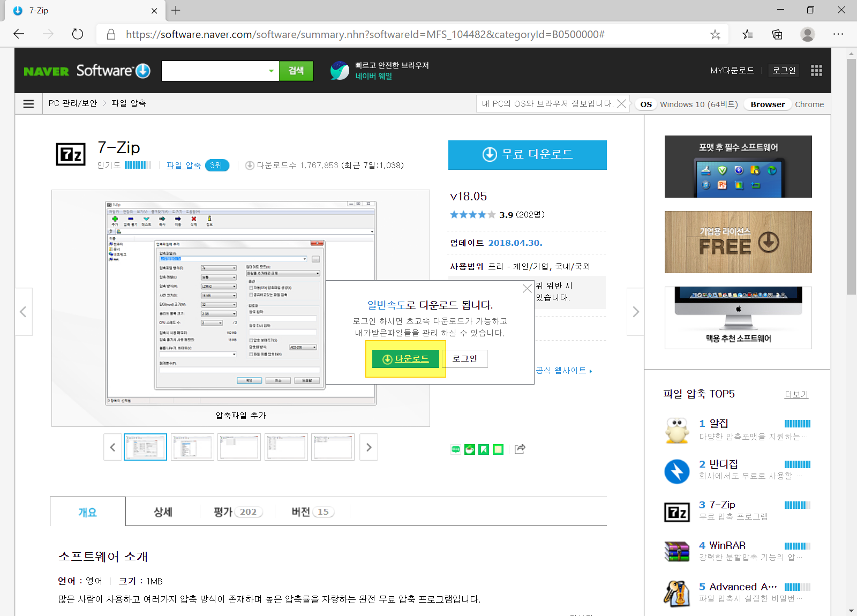
Task: Share to Naver Cafe cup icon
Action: click(x=470, y=449)
